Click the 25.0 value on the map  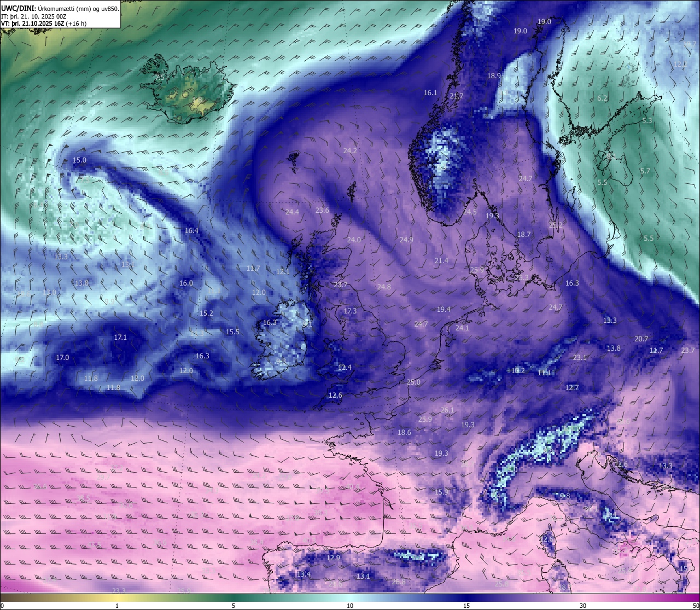coord(414,382)
